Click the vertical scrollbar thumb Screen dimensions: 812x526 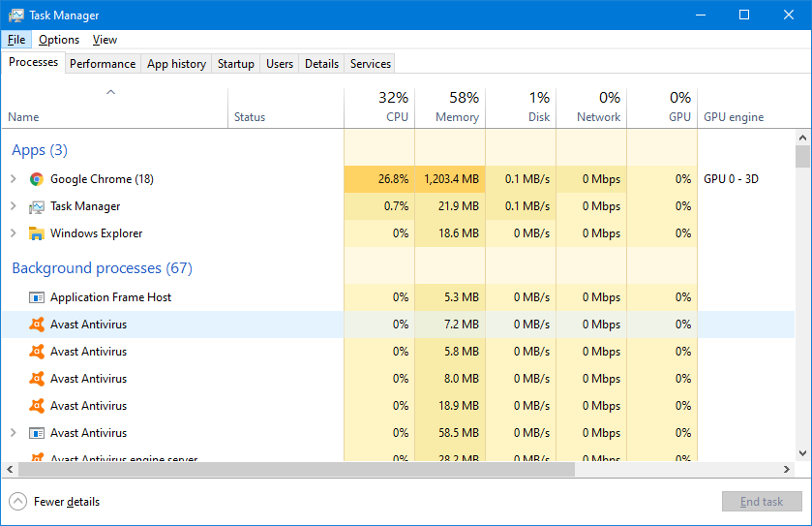tap(802, 157)
